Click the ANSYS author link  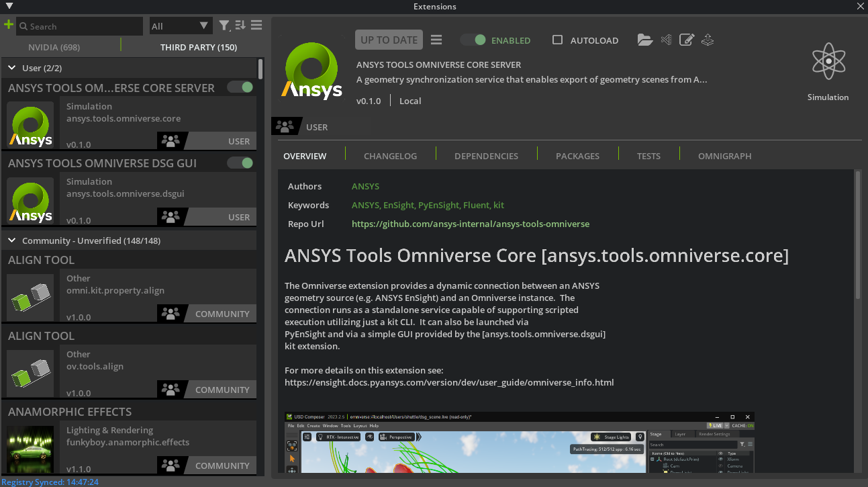[365, 186]
